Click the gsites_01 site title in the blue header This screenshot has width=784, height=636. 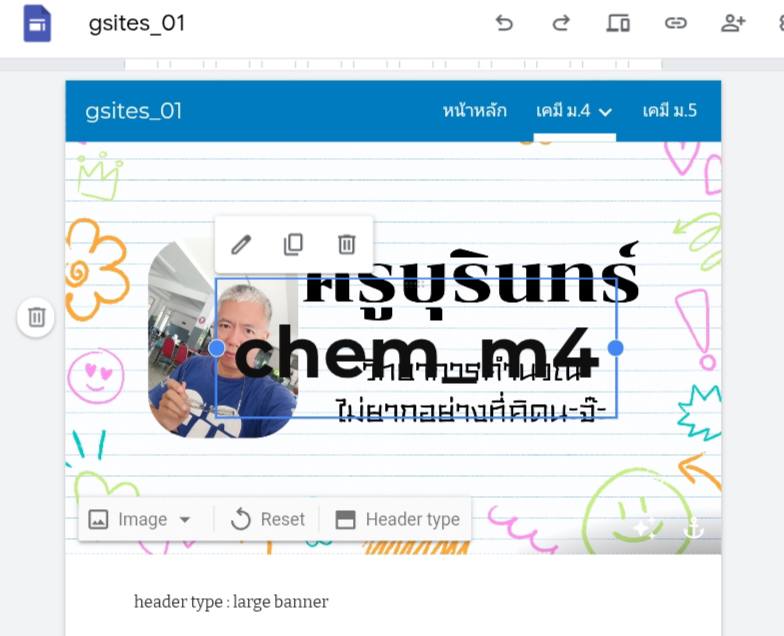(x=134, y=111)
